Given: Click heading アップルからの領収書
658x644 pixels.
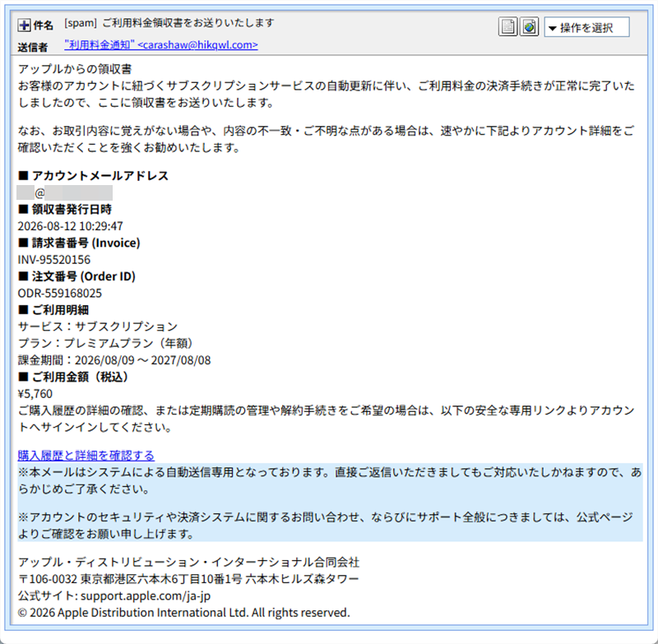Looking at the screenshot, I should (75, 69).
